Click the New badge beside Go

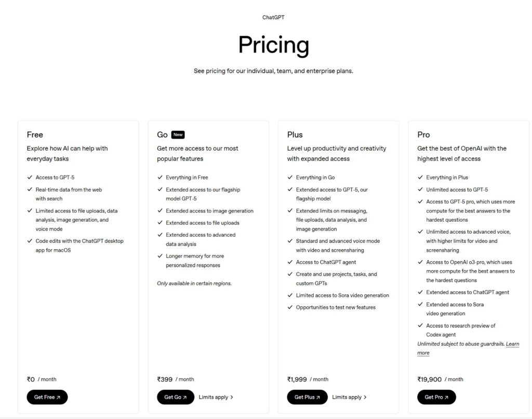pyautogui.click(x=178, y=134)
